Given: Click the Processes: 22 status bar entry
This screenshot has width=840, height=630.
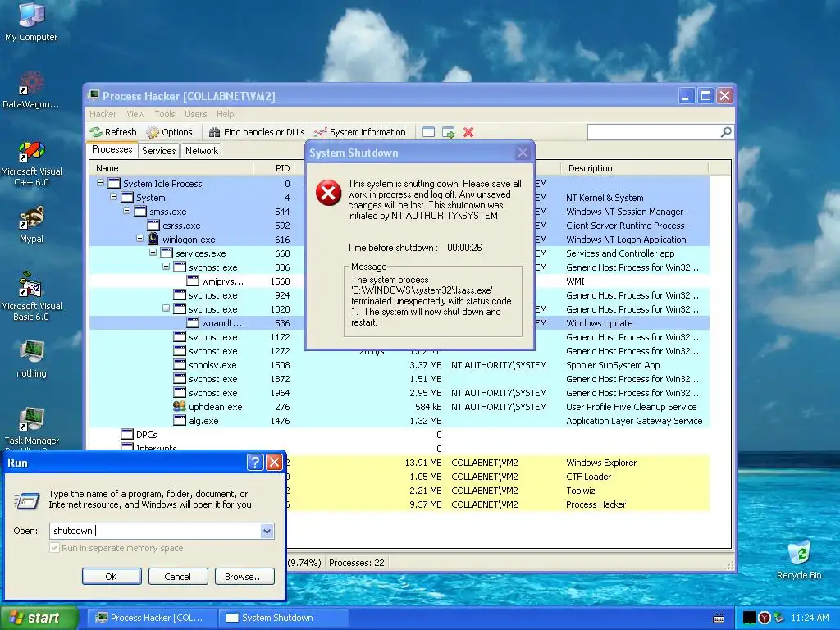Looking at the screenshot, I should point(356,563).
